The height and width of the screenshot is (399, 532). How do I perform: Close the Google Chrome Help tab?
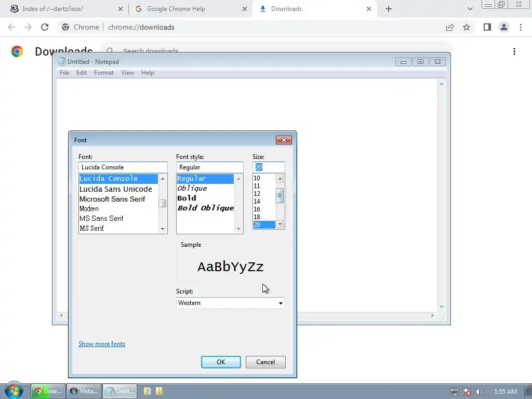(245, 9)
